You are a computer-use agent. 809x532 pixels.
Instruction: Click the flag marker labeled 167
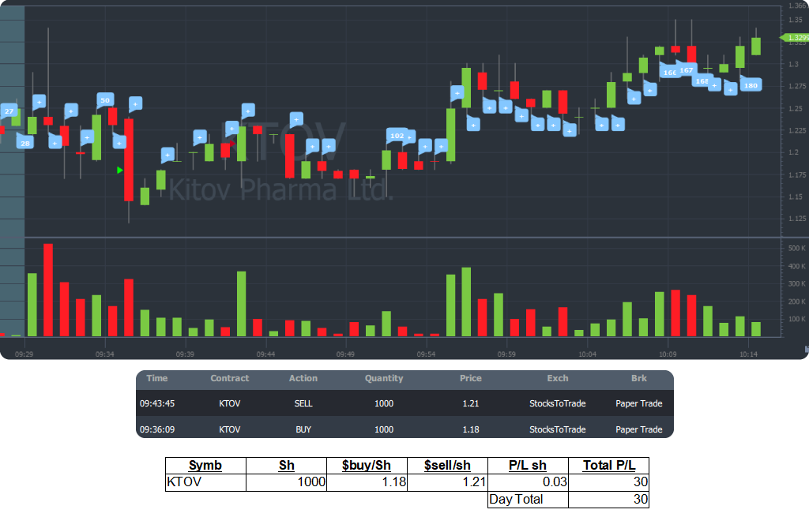tap(686, 70)
